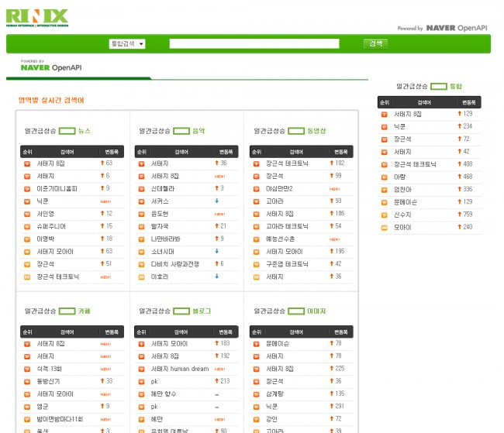Open the 통합검색 dropdown
This screenshot has height=433, width=504.
(127, 44)
